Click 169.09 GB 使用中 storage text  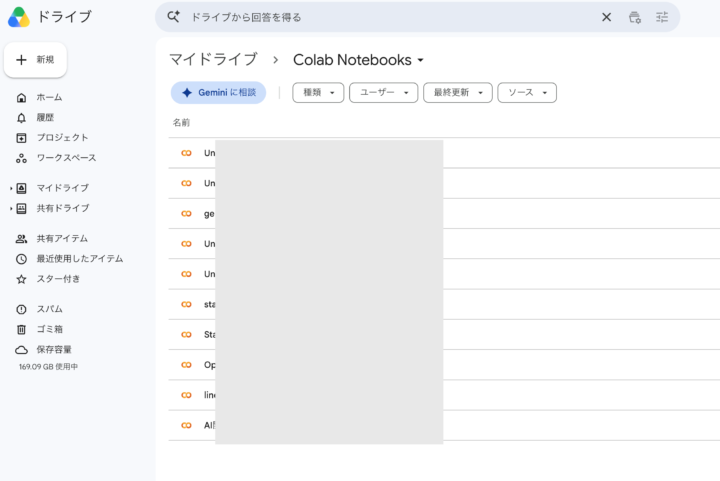point(48,367)
